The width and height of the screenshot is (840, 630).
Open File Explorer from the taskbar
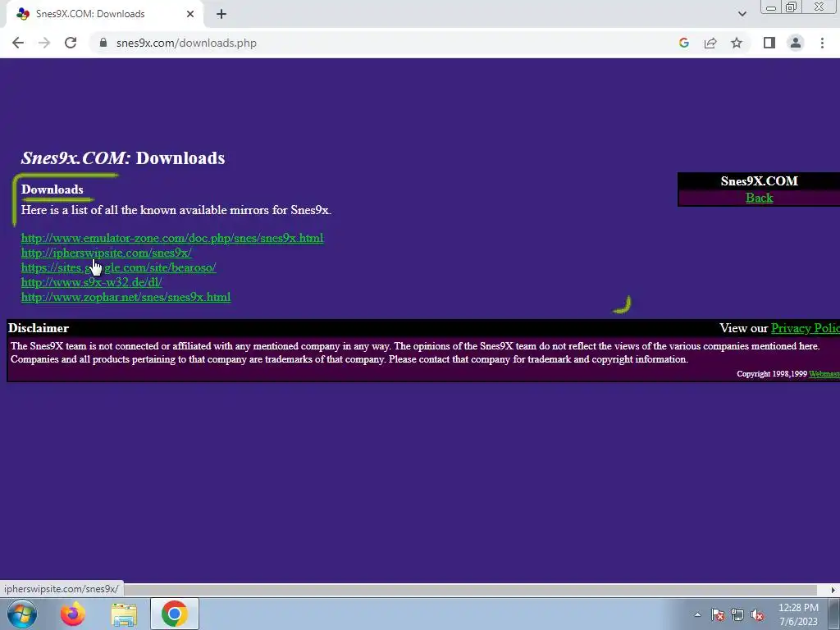(x=124, y=614)
